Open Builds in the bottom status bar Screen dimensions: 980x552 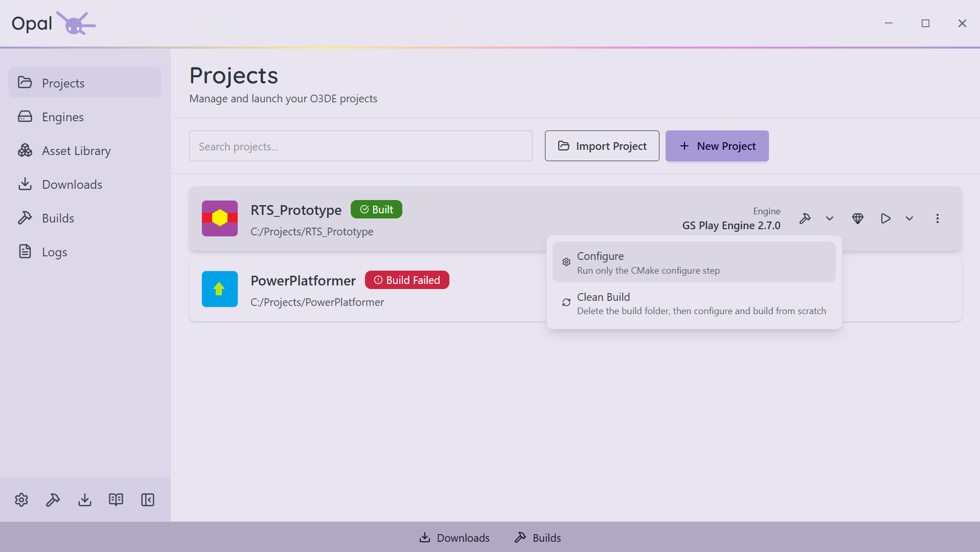[x=538, y=538]
